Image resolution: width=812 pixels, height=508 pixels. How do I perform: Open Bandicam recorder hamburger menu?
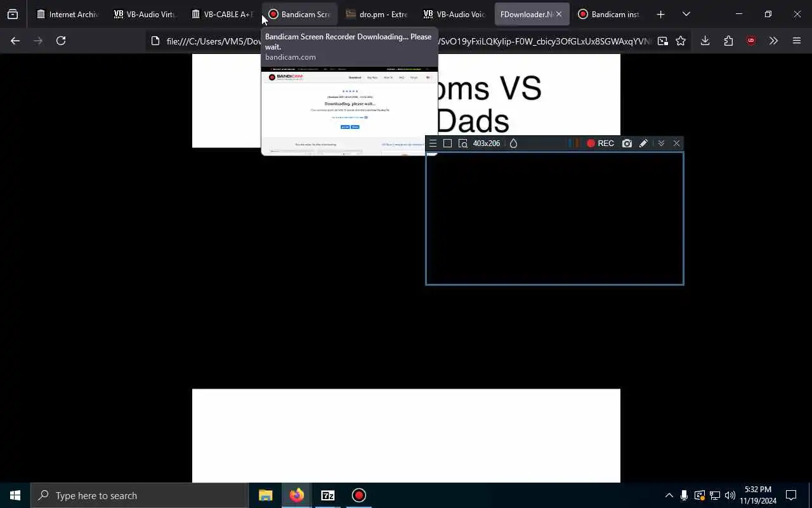(x=433, y=144)
